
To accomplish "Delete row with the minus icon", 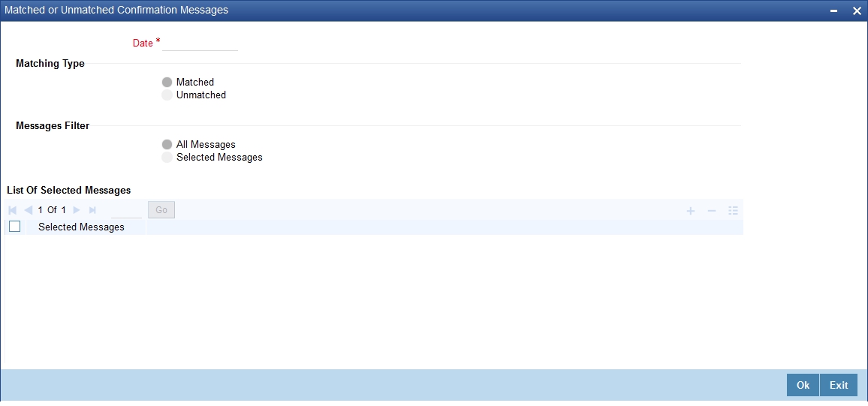I will (x=712, y=211).
